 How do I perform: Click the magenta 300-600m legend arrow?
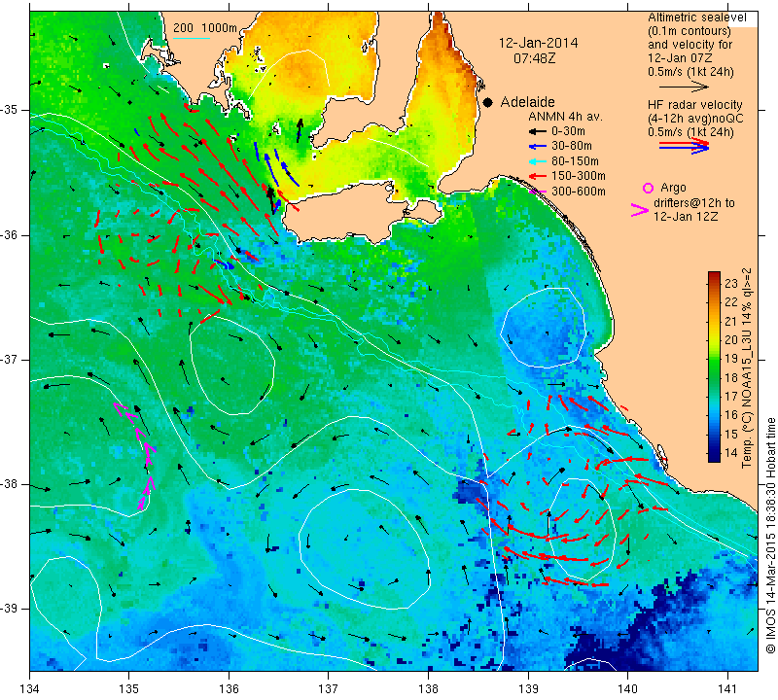point(537,192)
